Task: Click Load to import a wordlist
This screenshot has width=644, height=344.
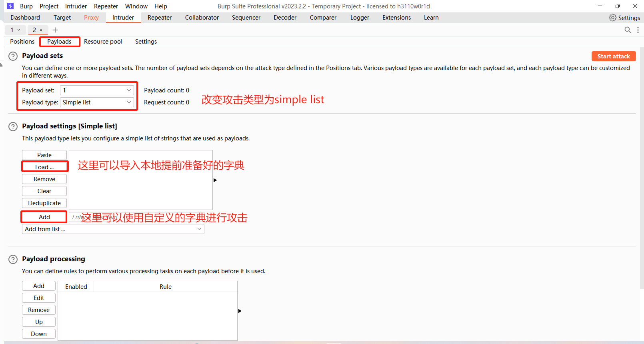Action: pyautogui.click(x=44, y=167)
